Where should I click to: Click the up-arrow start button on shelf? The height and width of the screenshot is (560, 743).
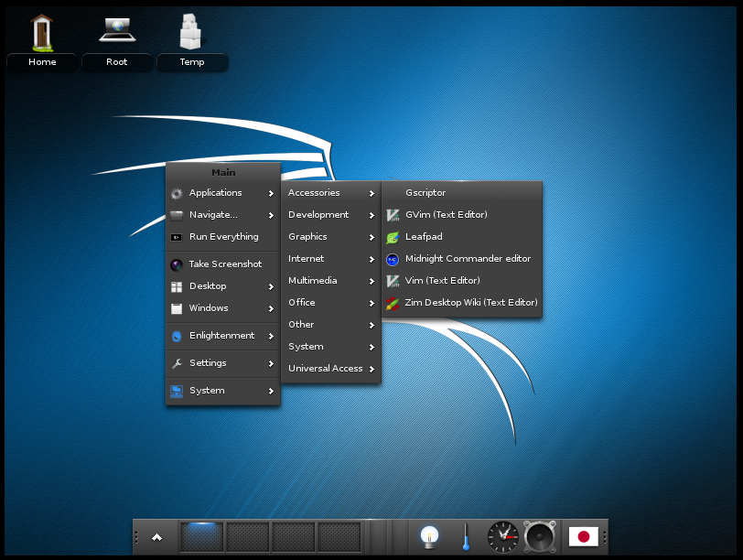156,537
